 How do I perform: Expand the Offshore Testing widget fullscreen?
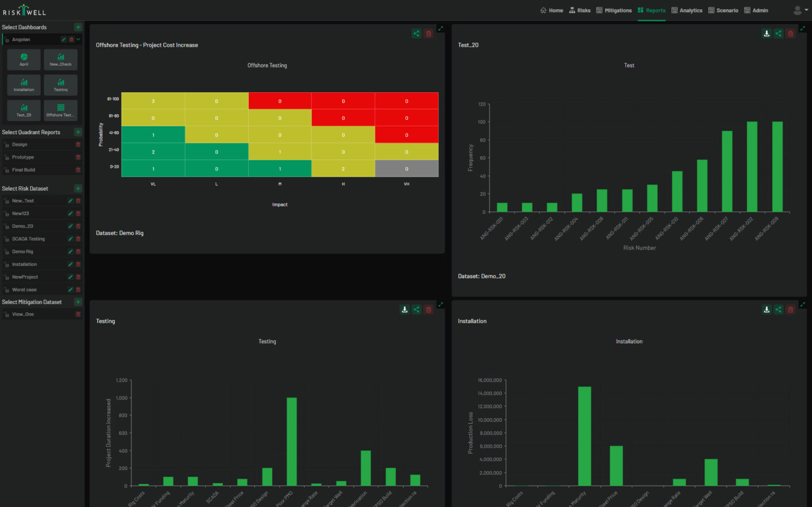(x=441, y=28)
